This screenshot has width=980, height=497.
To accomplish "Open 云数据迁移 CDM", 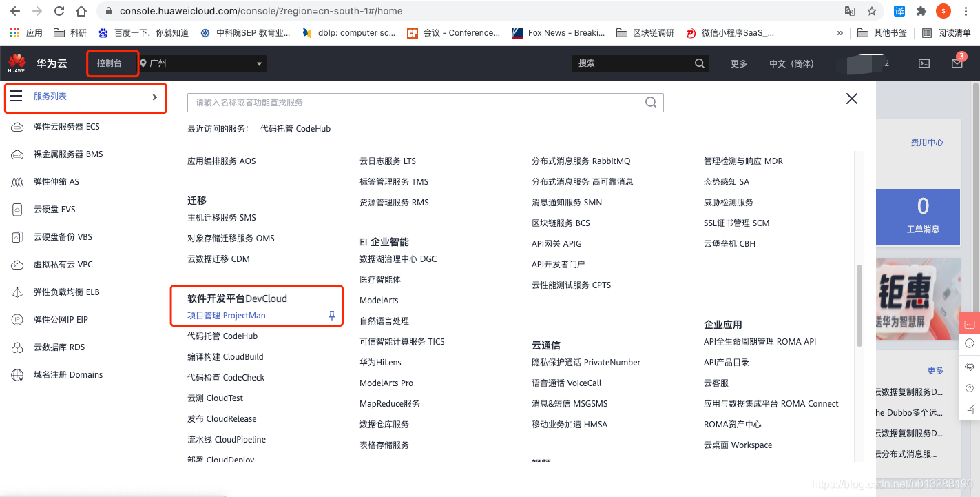I will tap(218, 259).
